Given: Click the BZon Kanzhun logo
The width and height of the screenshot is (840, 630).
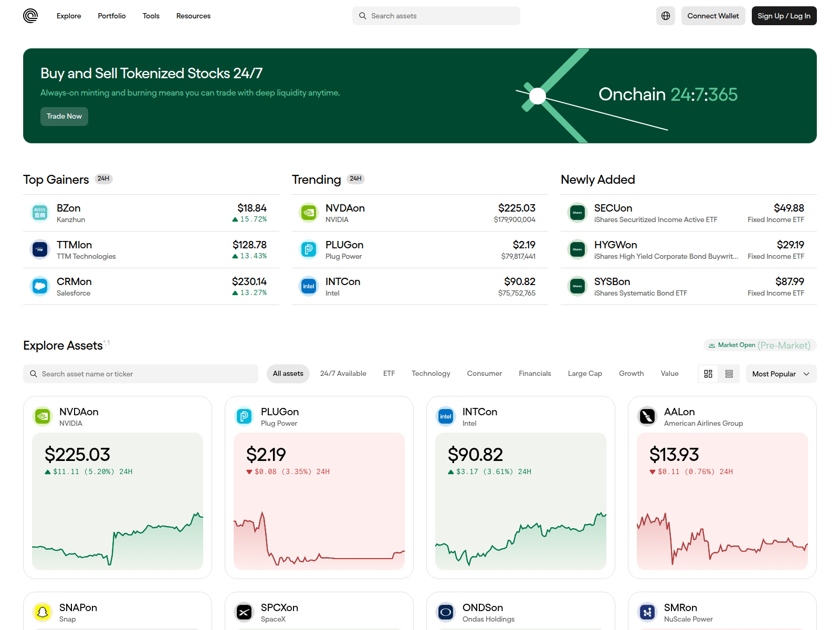Looking at the screenshot, I should click(40, 213).
